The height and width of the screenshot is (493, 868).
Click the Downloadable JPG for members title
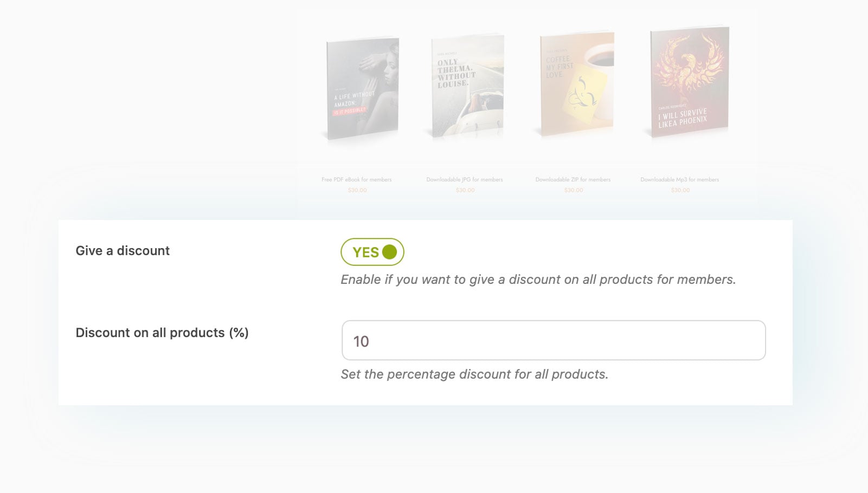pos(464,179)
